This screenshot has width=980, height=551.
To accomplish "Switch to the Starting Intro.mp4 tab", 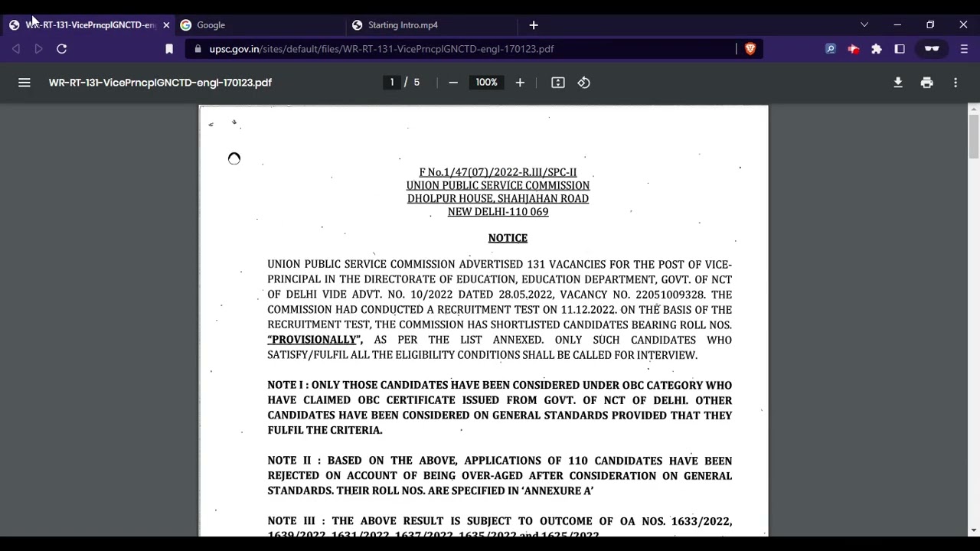I will pyautogui.click(x=430, y=25).
